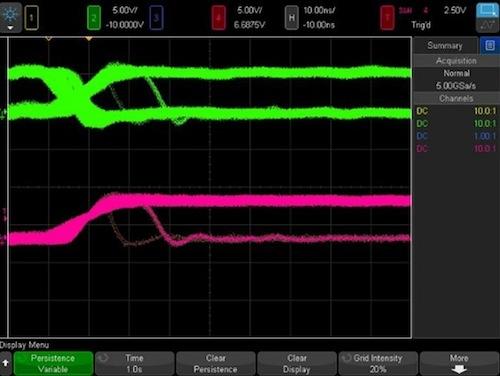Click the 10.00ns/ time per division

319,10
